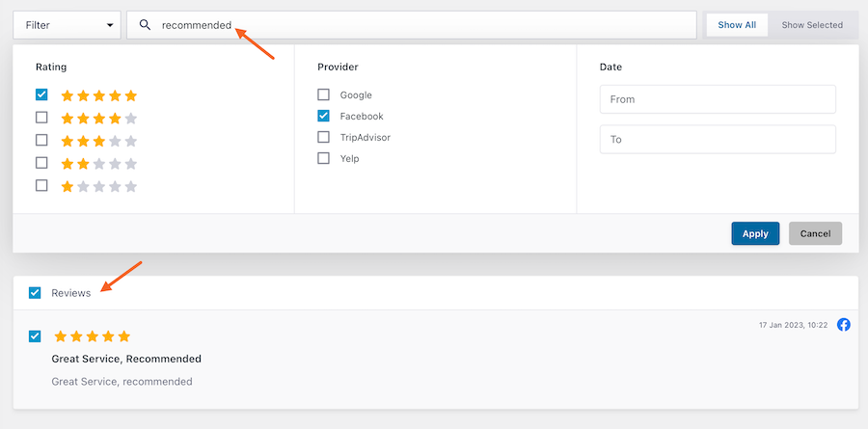Uncheck the Facebook provider filter

point(324,117)
